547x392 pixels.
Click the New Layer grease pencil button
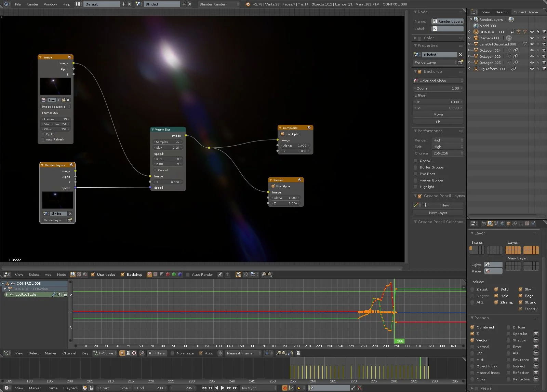[438, 213]
